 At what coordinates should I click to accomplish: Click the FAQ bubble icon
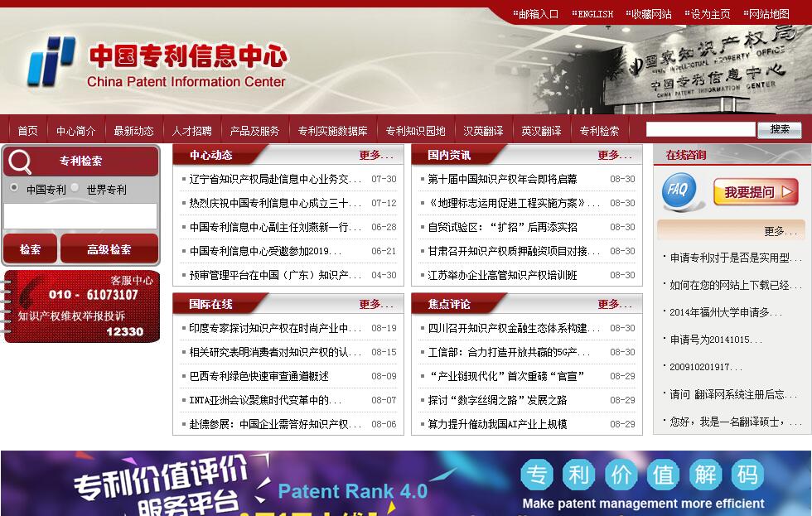tap(679, 190)
